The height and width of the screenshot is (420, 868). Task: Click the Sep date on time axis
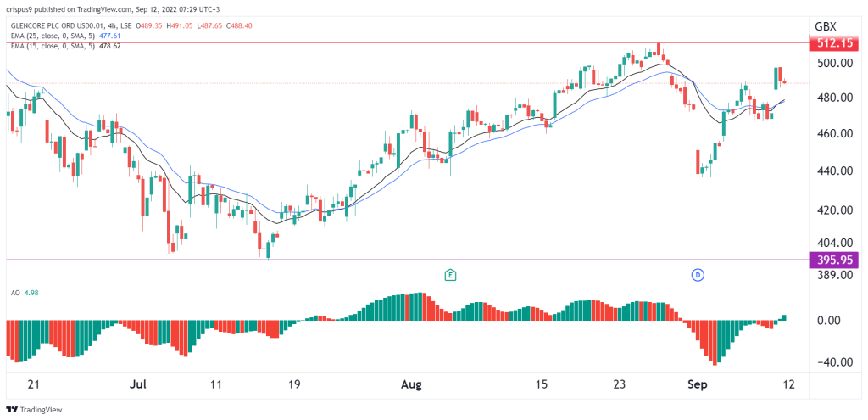pyautogui.click(x=697, y=384)
